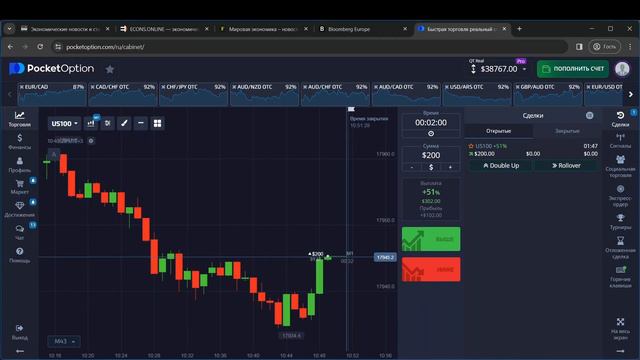Viewport: 640px width, 360px height.
Task: Click the green deposit account button
Action: [573, 69]
